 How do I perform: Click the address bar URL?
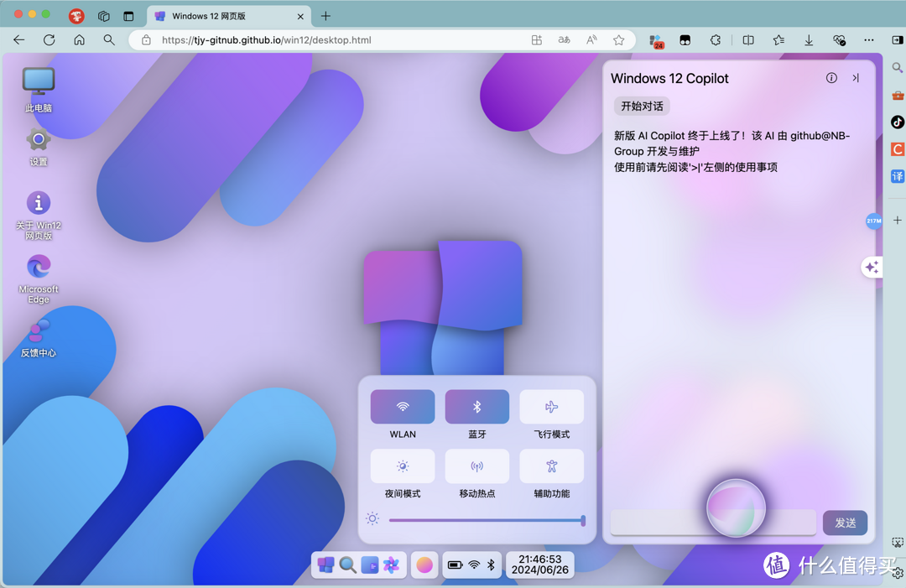point(267,40)
